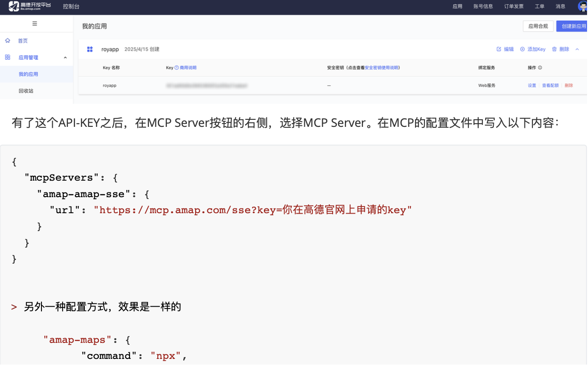Viewport: 588px width, 366px height.
Task: Click the "amap-amap-sse" key in code
Action: pos(84,194)
